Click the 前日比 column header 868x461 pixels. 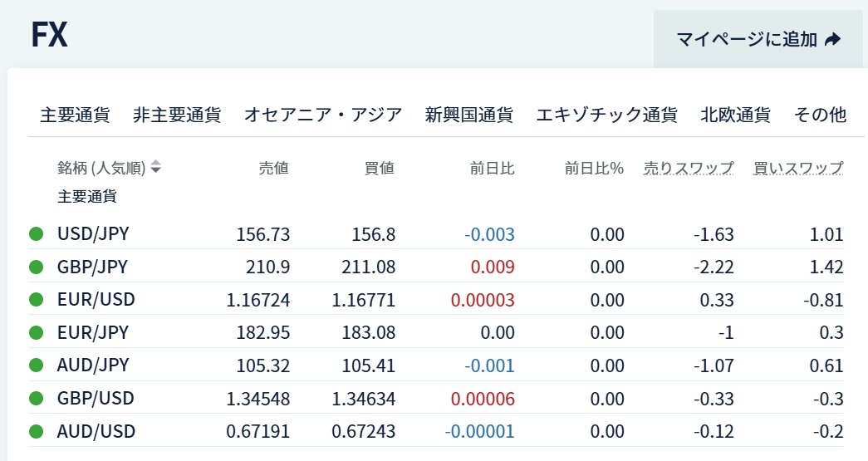(492, 168)
